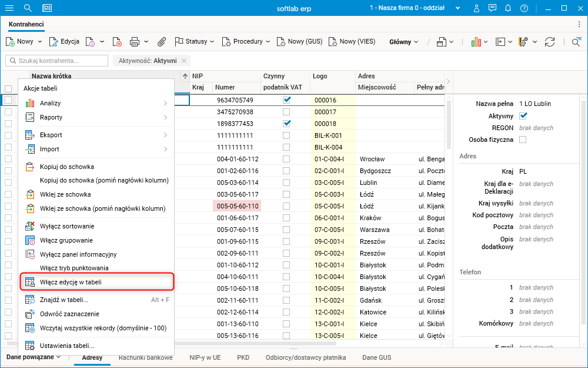Viewport: 588px width, 368px height.
Task: Open the chat messages icon
Action: pos(492,8)
